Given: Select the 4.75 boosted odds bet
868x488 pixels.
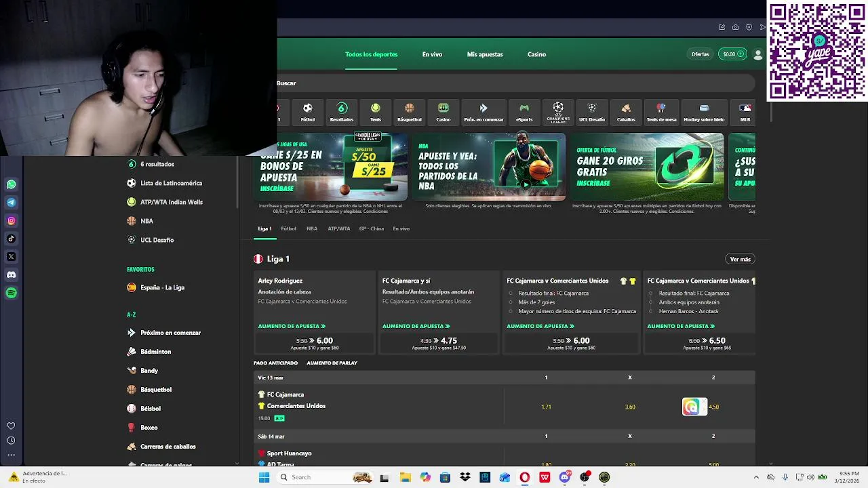Looking at the screenshot, I should pos(439,343).
